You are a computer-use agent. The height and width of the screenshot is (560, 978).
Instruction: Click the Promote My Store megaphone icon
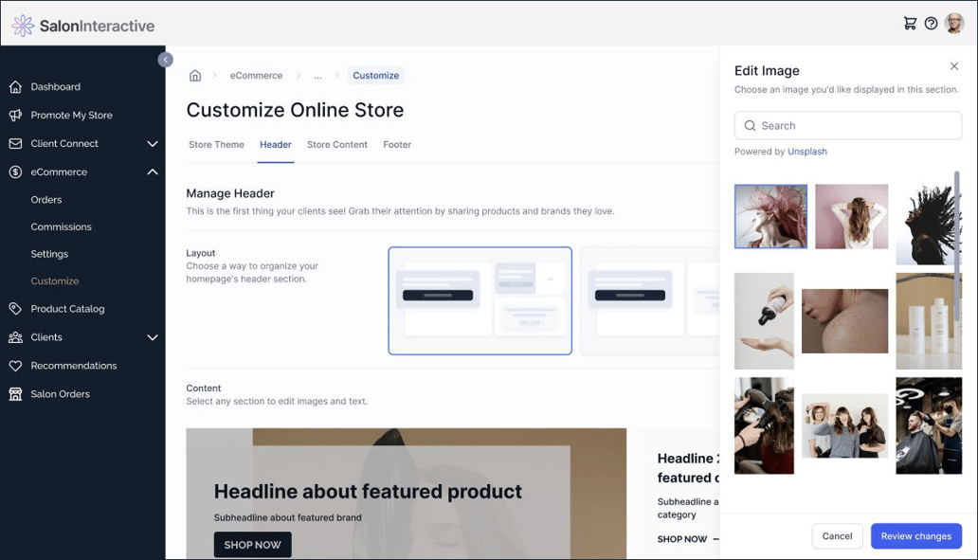click(x=17, y=115)
